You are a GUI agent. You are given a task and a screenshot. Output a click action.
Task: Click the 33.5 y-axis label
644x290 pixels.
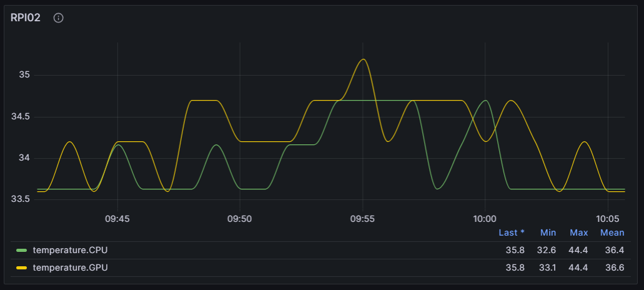24,199
